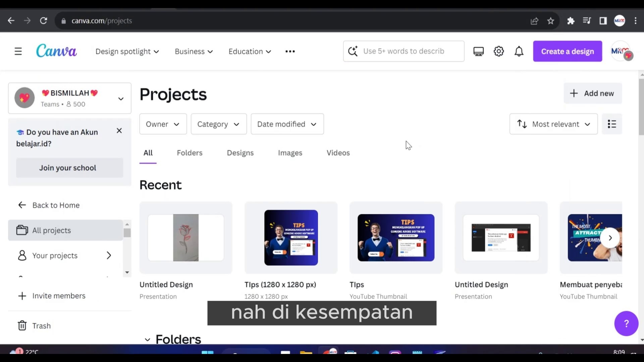Open Canva settings via the gear icon
The image size is (644, 362).
498,51
